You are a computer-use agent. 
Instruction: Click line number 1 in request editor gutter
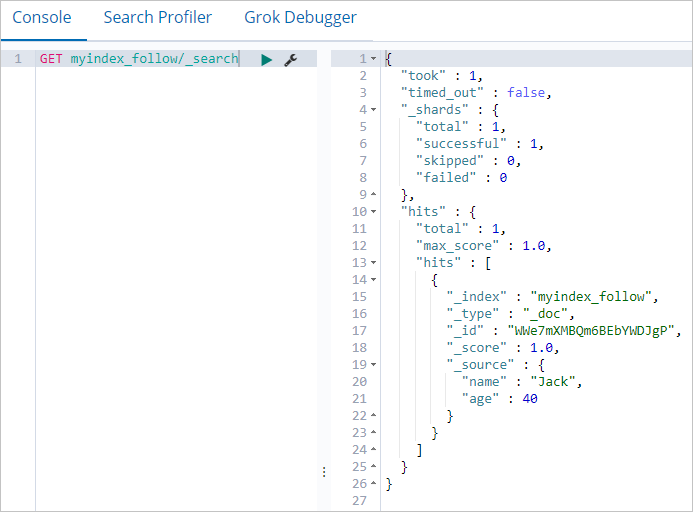(18, 58)
